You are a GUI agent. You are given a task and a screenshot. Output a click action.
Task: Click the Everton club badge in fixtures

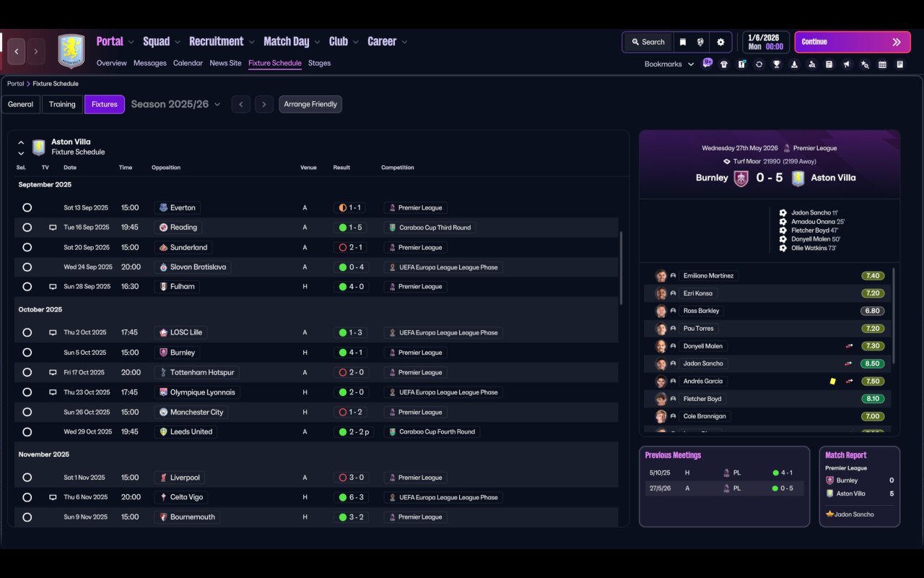163,207
